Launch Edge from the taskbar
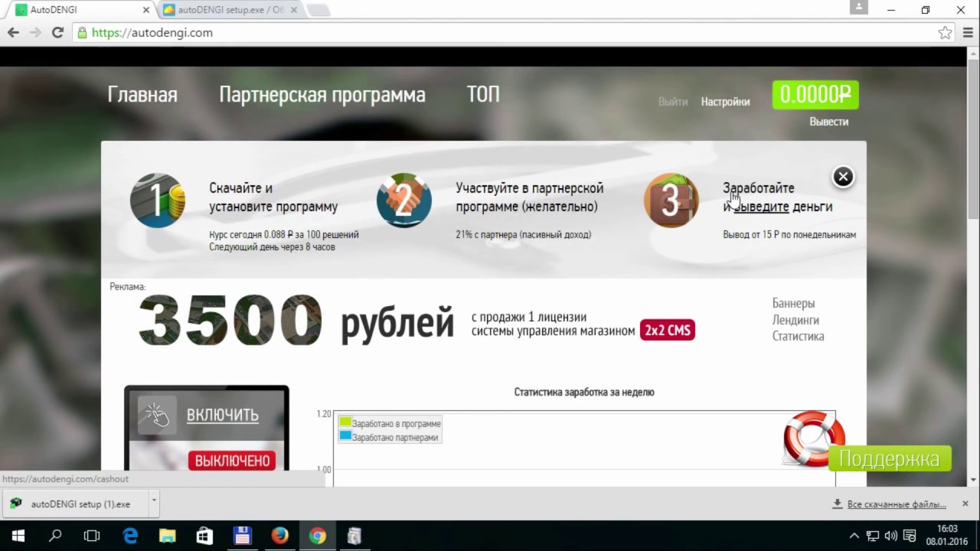The image size is (980, 551). coord(130,536)
